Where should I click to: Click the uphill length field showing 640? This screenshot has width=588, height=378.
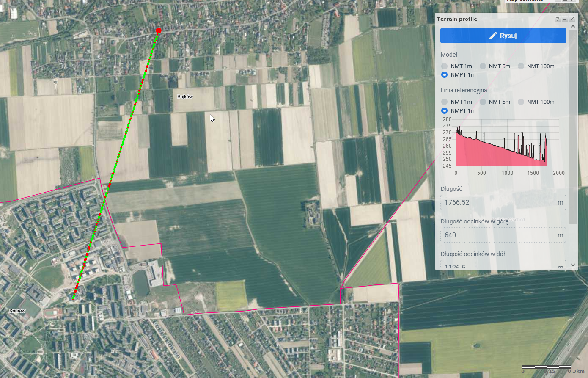click(x=503, y=235)
